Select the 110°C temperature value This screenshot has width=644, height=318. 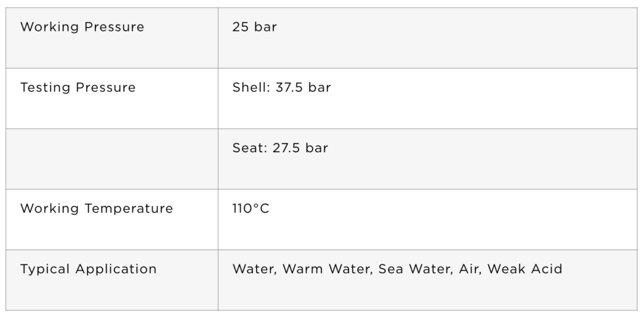coord(250,209)
